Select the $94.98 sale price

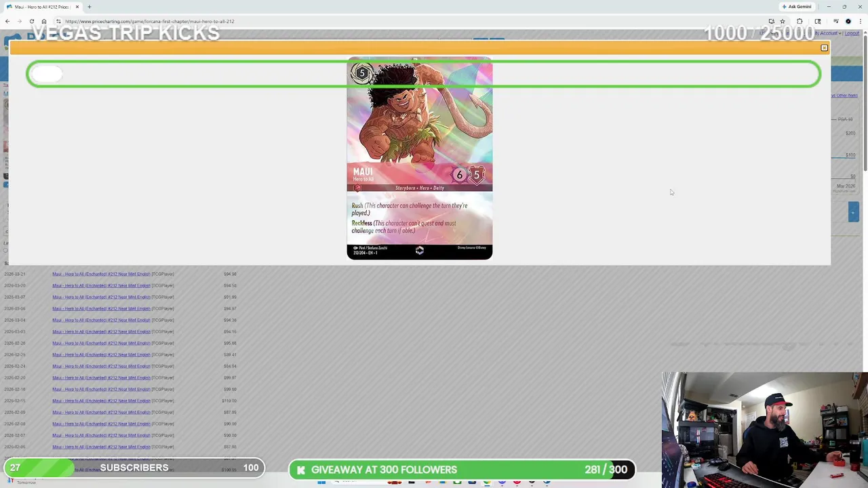[230, 274]
